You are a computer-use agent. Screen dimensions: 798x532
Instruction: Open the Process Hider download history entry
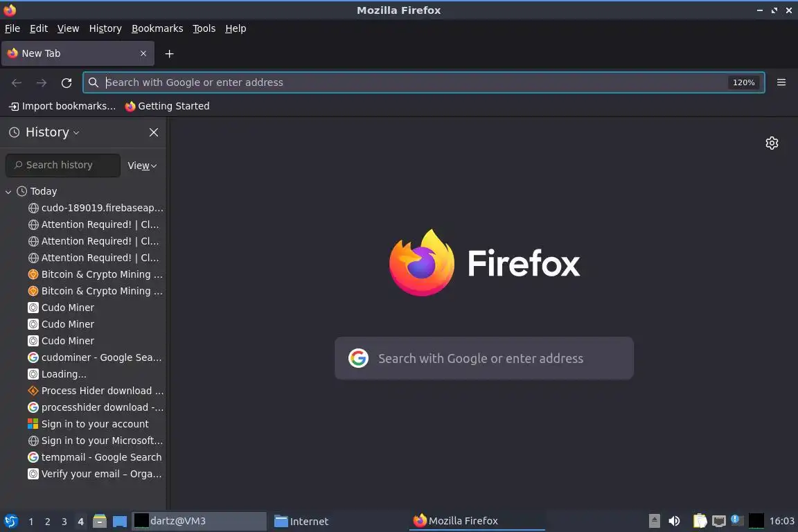pos(96,391)
